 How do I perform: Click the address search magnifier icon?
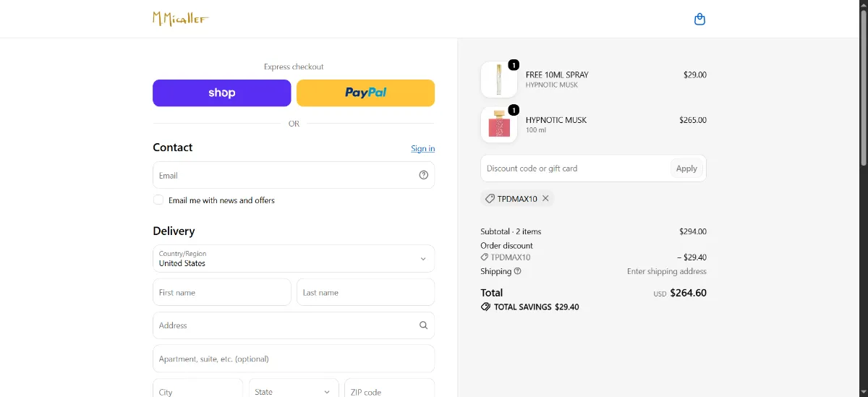tap(424, 325)
